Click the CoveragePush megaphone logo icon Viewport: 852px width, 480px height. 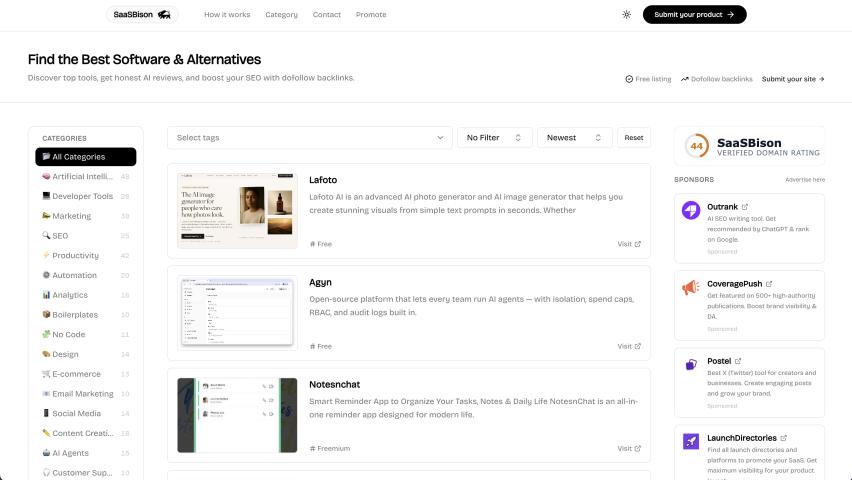click(691, 286)
